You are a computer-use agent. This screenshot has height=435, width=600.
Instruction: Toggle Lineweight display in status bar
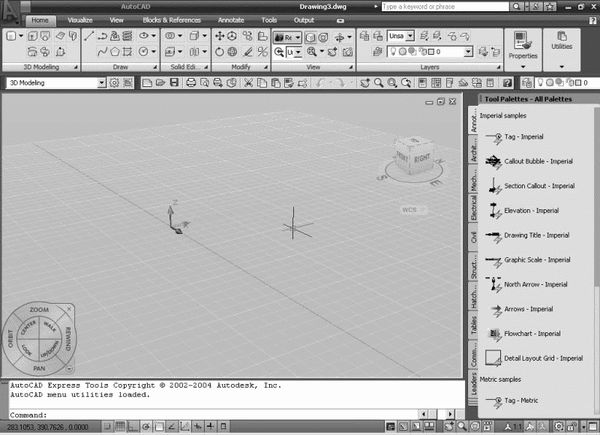click(210, 426)
